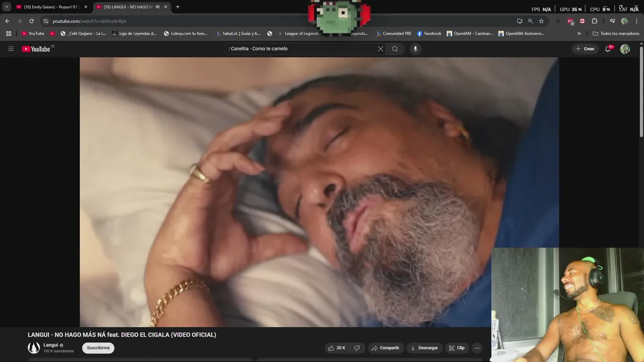Click the video player to pause
The image size is (644, 362).
(319, 192)
